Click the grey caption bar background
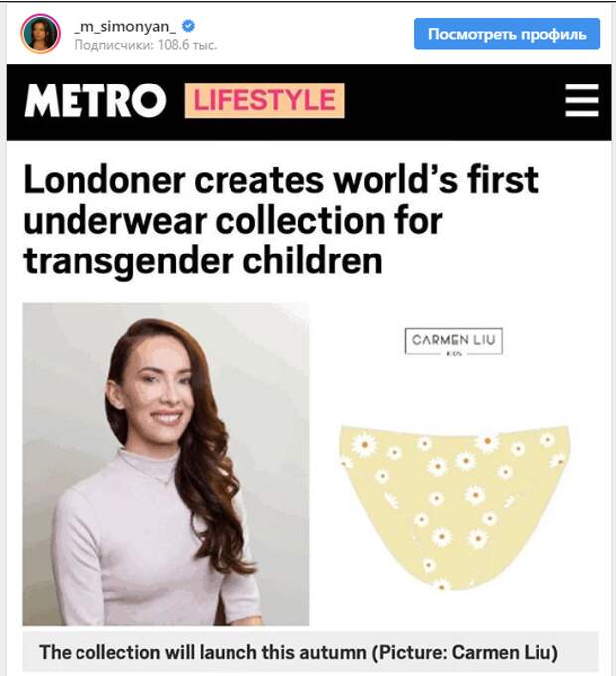Image resolution: width=616 pixels, height=676 pixels. tap(310, 652)
